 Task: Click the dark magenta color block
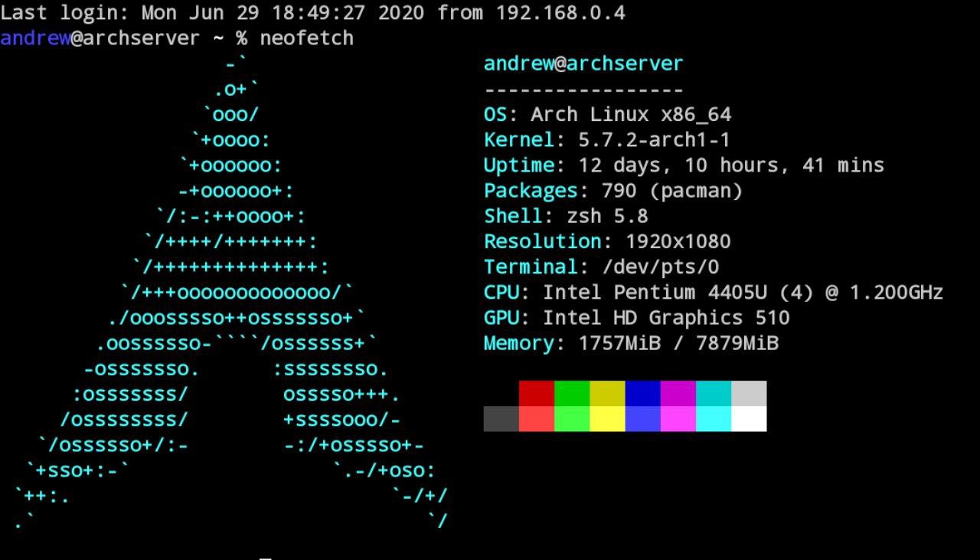click(x=678, y=394)
